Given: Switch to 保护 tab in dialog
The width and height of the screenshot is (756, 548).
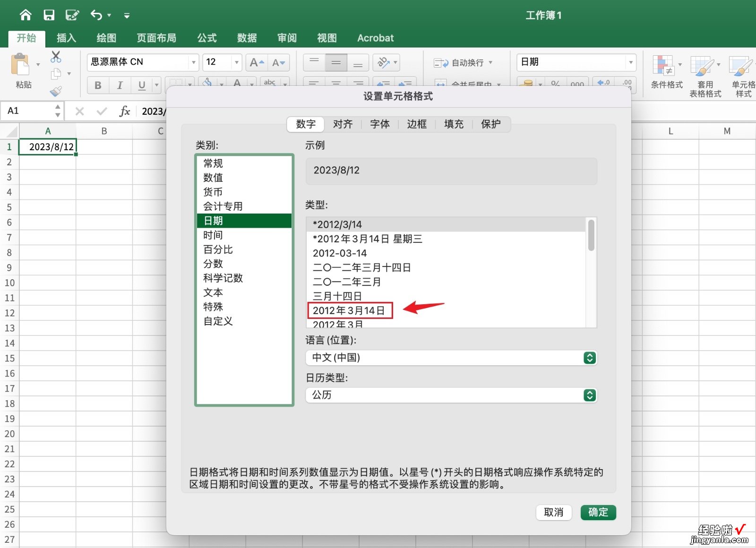Looking at the screenshot, I should tap(491, 124).
